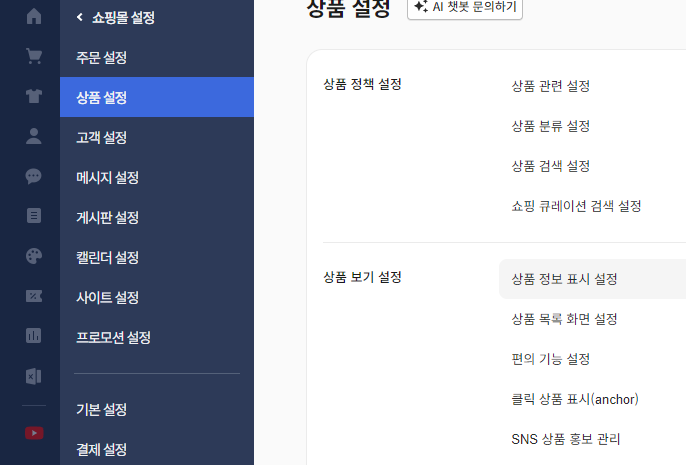686x465 pixels.
Task: Open the t-shirt products icon
Action: (34, 96)
